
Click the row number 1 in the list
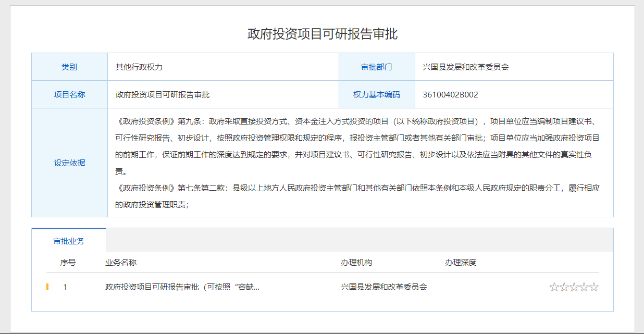coord(65,287)
